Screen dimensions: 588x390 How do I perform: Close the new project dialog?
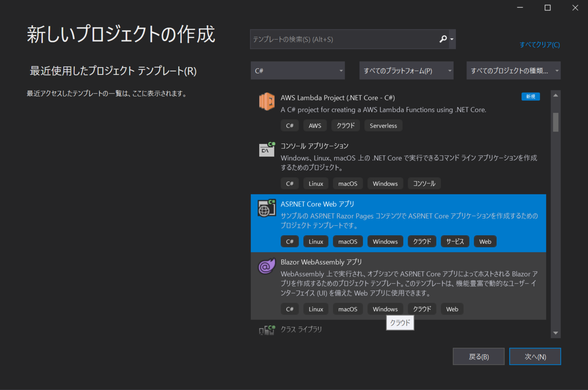pyautogui.click(x=575, y=7)
